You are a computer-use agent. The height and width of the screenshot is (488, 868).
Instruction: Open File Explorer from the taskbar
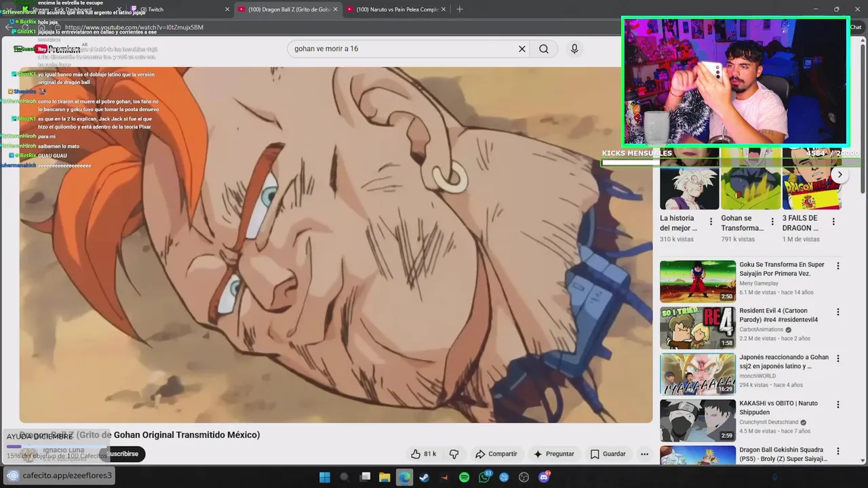(x=384, y=477)
